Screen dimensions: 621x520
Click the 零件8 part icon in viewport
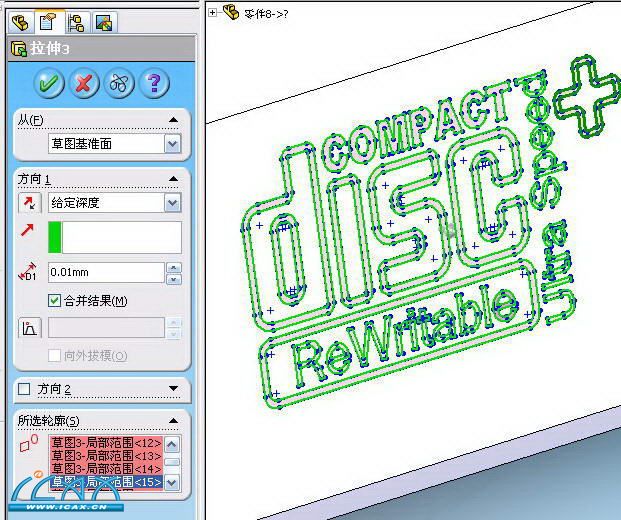coord(231,12)
